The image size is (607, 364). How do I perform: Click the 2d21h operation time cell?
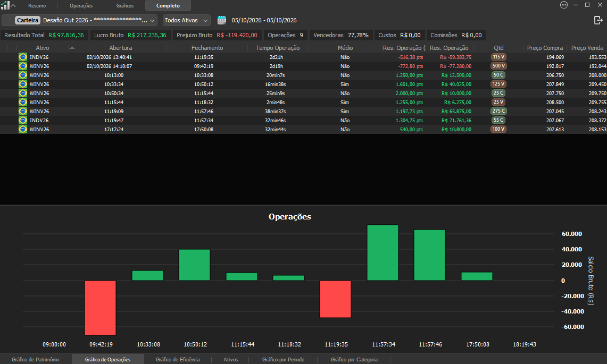pyautogui.click(x=277, y=57)
